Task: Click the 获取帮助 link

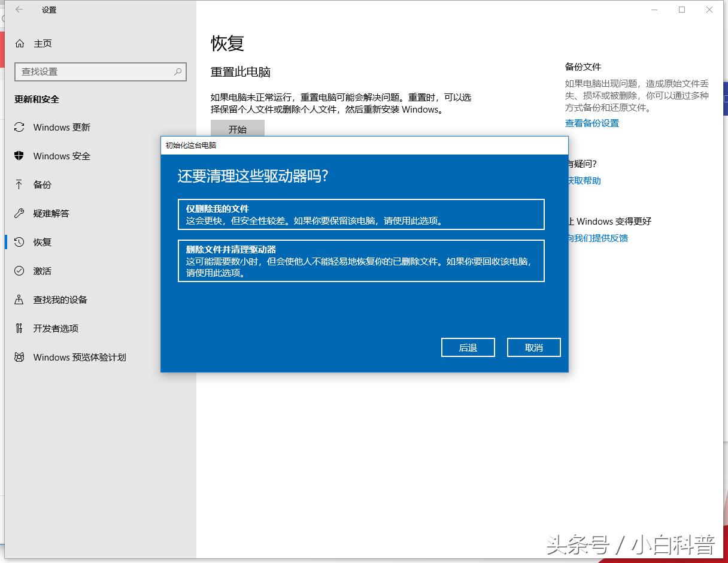Action: (x=583, y=180)
